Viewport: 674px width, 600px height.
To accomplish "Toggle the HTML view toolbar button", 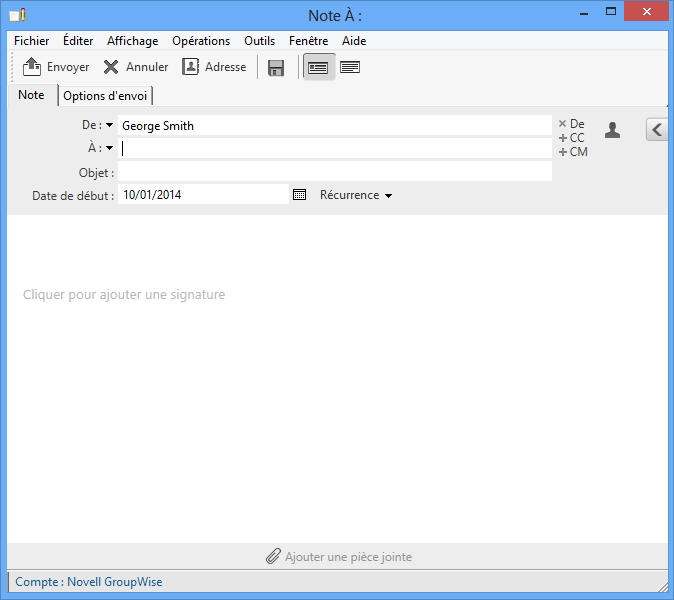I will click(x=318, y=67).
